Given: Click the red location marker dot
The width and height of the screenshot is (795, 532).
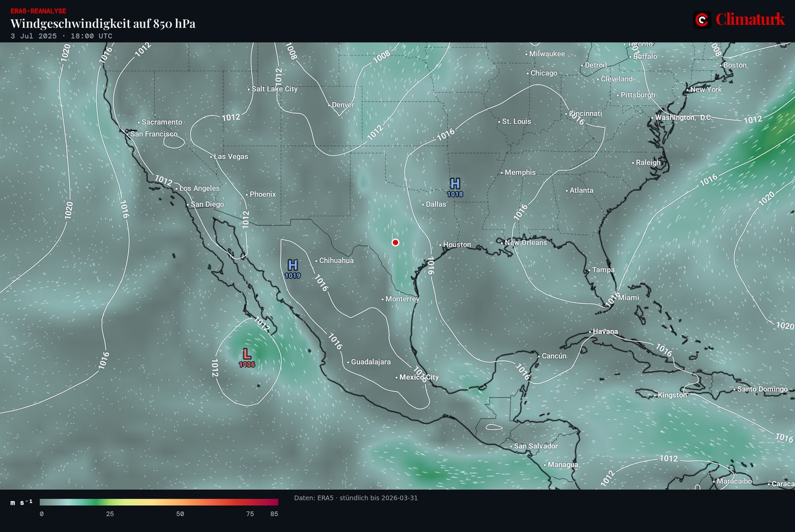Looking at the screenshot, I should point(395,242).
